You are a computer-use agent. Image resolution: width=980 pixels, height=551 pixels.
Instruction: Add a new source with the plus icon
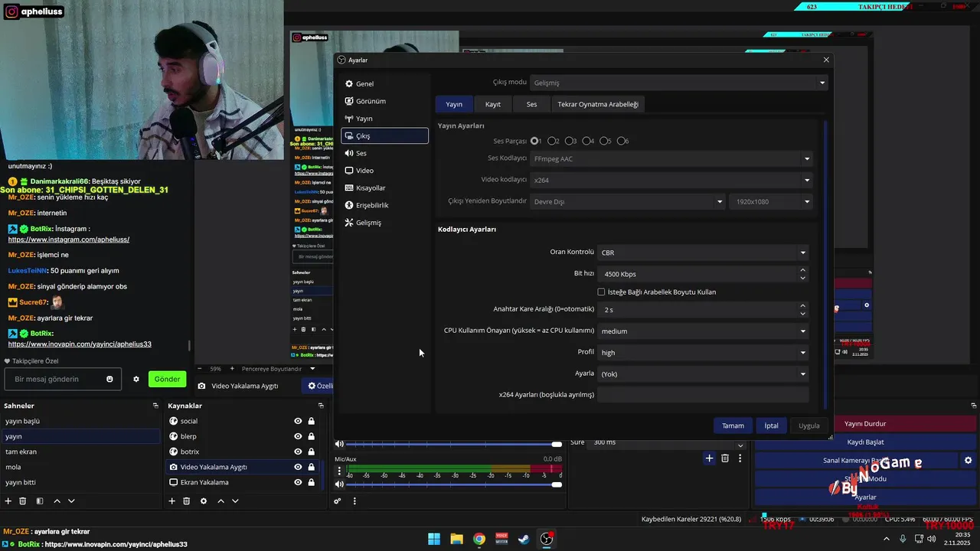(x=171, y=501)
